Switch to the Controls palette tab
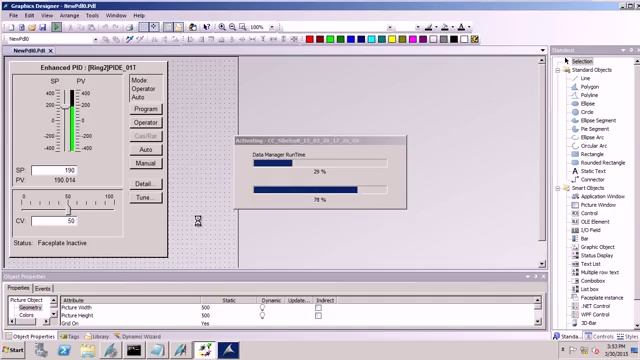640x360 pixels. pyautogui.click(x=599, y=336)
